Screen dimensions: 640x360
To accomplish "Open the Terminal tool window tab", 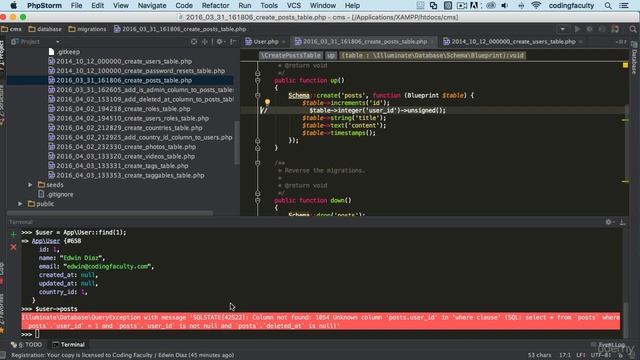I will pos(68,345).
